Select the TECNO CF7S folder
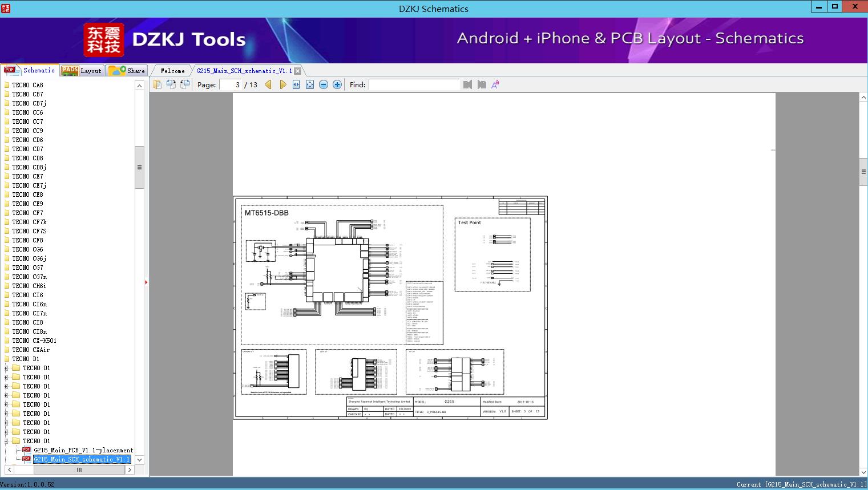 pos(29,231)
